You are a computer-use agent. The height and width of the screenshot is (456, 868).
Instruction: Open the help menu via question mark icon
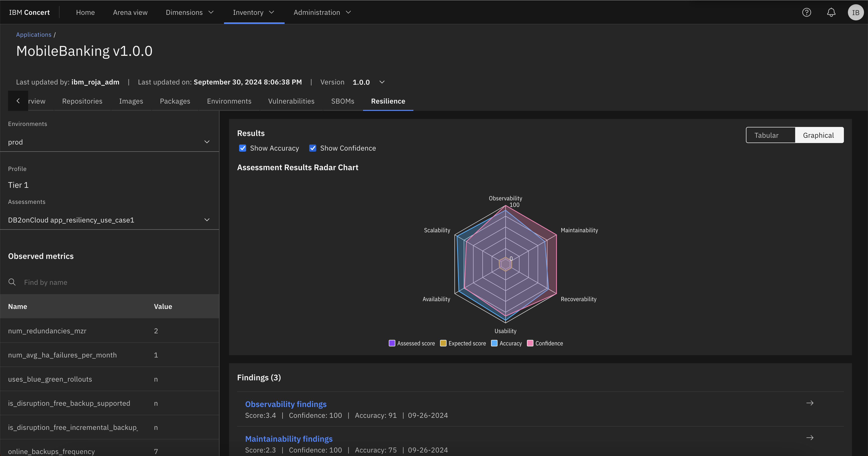807,12
